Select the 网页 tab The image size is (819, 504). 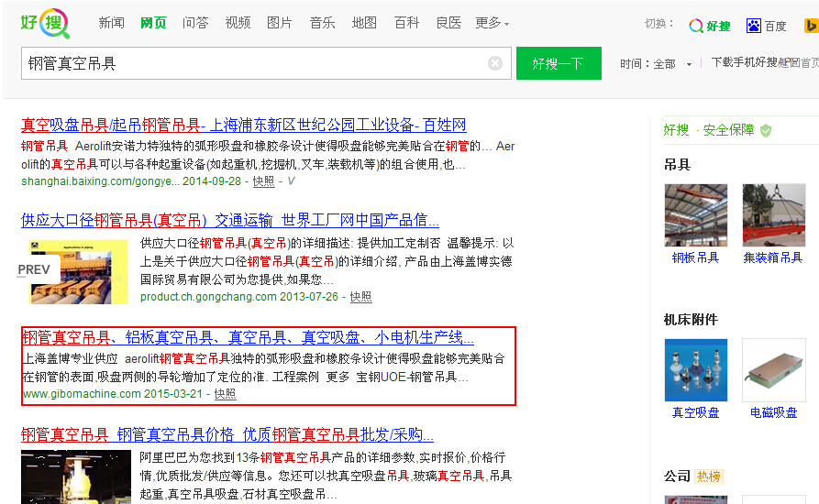(153, 23)
